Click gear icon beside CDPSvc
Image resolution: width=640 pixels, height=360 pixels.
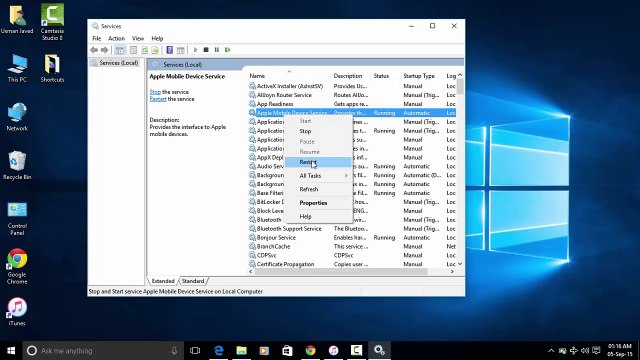[252, 256]
